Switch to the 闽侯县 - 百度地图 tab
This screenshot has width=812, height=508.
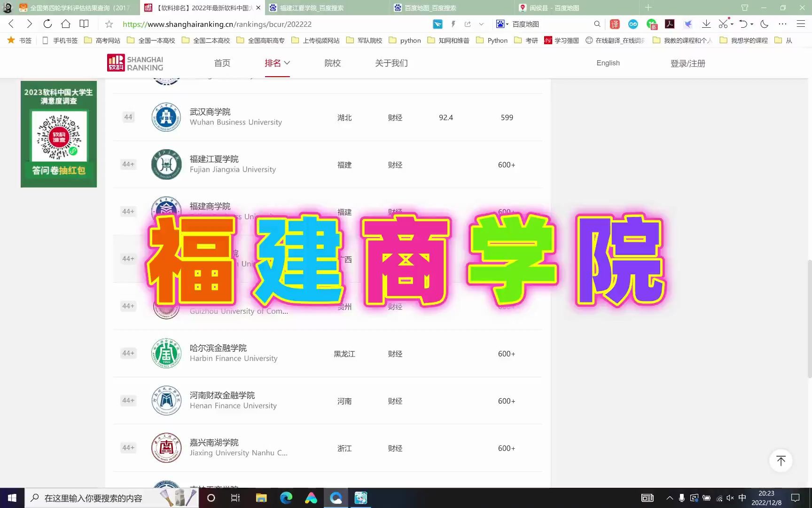(577, 8)
